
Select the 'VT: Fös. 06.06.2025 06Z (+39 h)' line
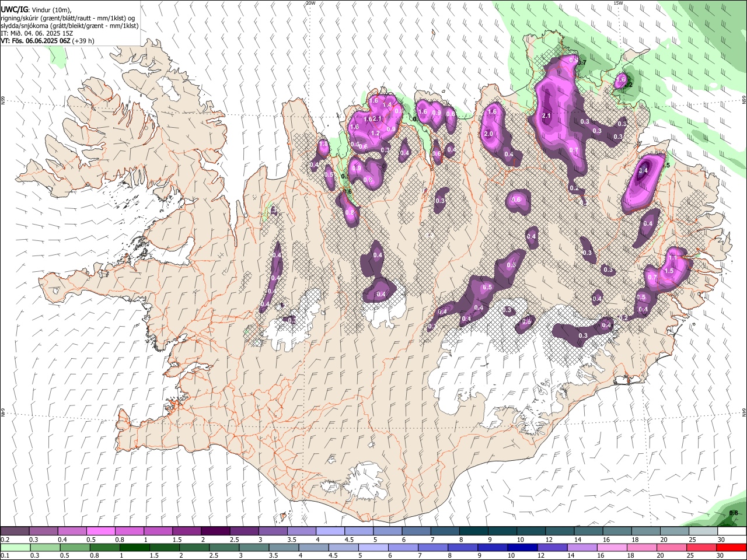pyautogui.click(x=48, y=41)
